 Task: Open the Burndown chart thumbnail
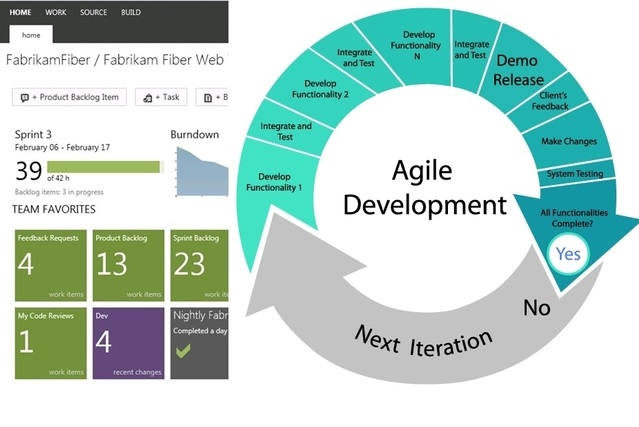coord(202,172)
